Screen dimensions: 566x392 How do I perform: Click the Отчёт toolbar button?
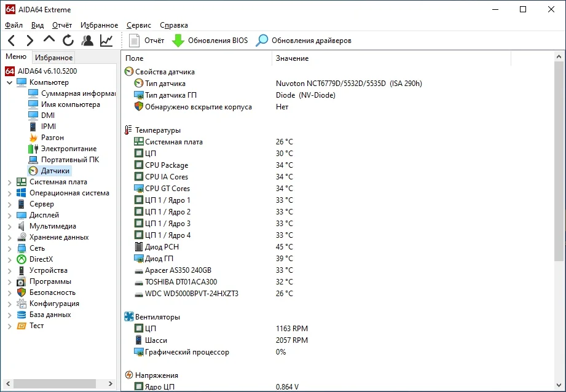click(146, 41)
